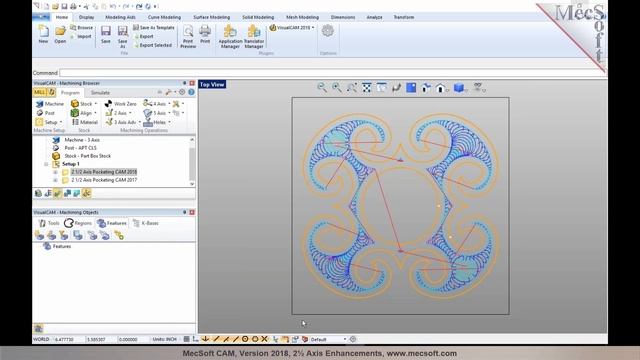
Task: Open K-Bases tab in Machining Objects
Action: pos(146,223)
